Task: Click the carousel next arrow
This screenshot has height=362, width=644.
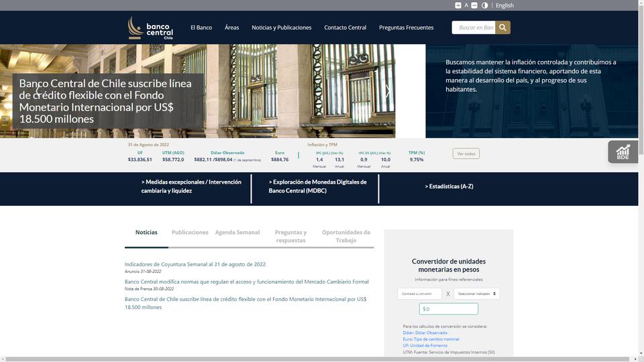Action: pos(387,90)
